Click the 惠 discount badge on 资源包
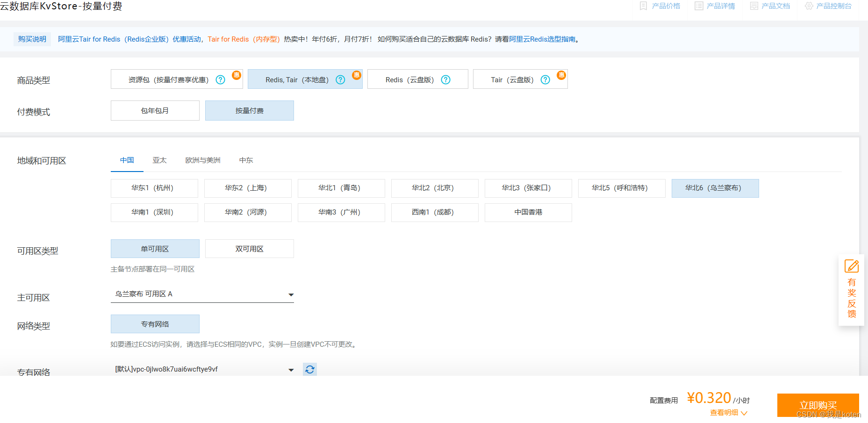868x423 pixels. coord(237,75)
